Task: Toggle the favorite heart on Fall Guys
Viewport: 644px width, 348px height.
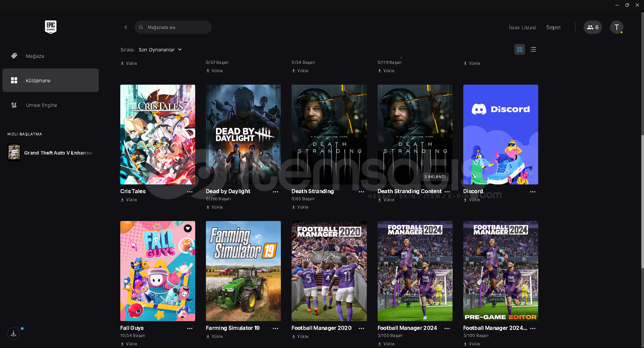Action: [188, 228]
